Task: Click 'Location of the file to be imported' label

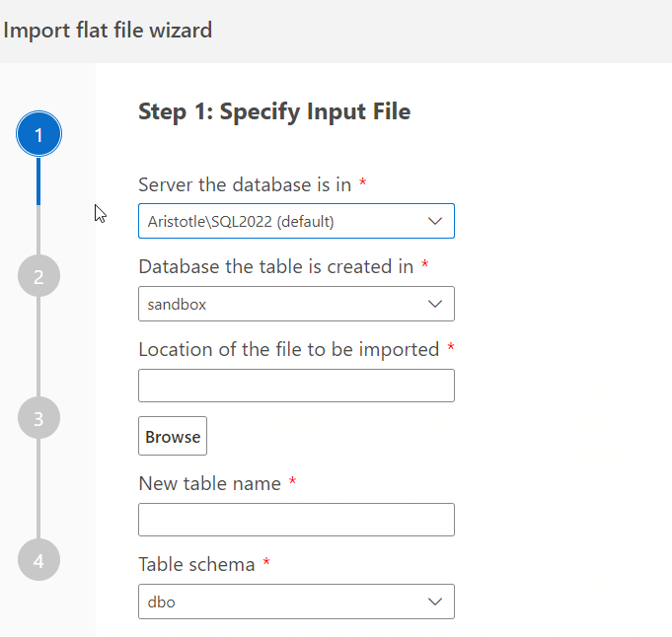Action: (x=288, y=349)
